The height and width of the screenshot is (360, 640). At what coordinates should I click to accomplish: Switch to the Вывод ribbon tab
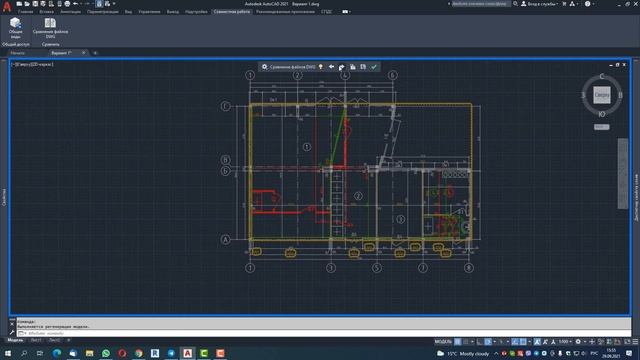pyautogui.click(x=173, y=12)
